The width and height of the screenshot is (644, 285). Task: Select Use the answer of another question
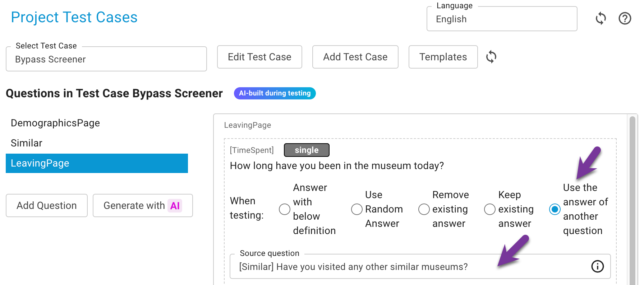pyautogui.click(x=555, y=209)
